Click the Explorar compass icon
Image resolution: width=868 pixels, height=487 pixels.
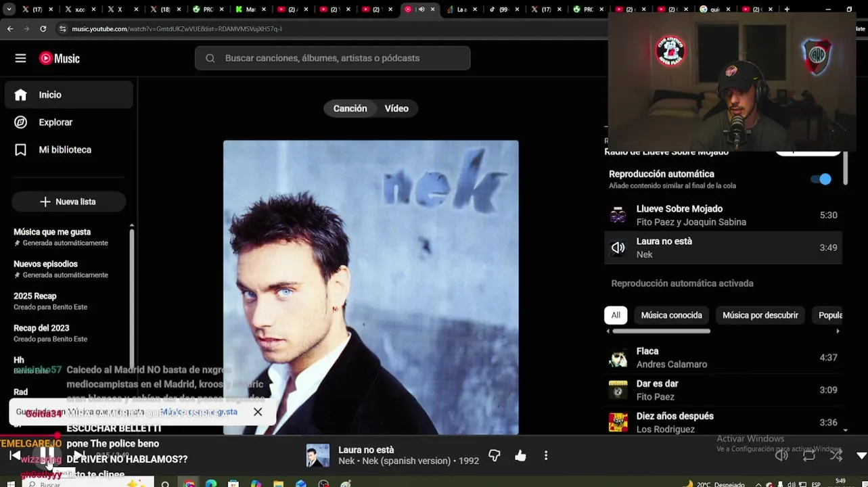[21, 122]
